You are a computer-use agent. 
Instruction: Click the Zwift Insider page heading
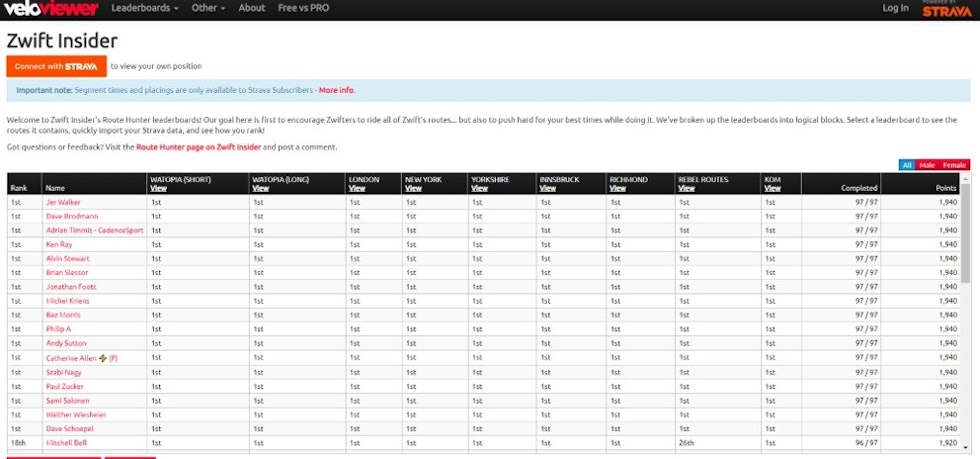point(62,41)
